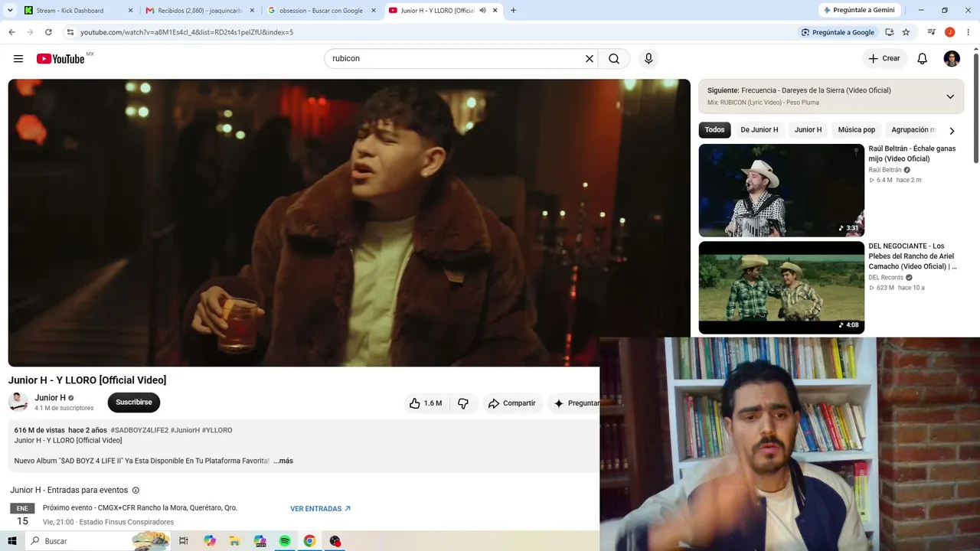The height and width of the screenshot is (551, 980).
Task: Select the Música pop filter chip
Action: pyautogui.click(x=857, y=130)
